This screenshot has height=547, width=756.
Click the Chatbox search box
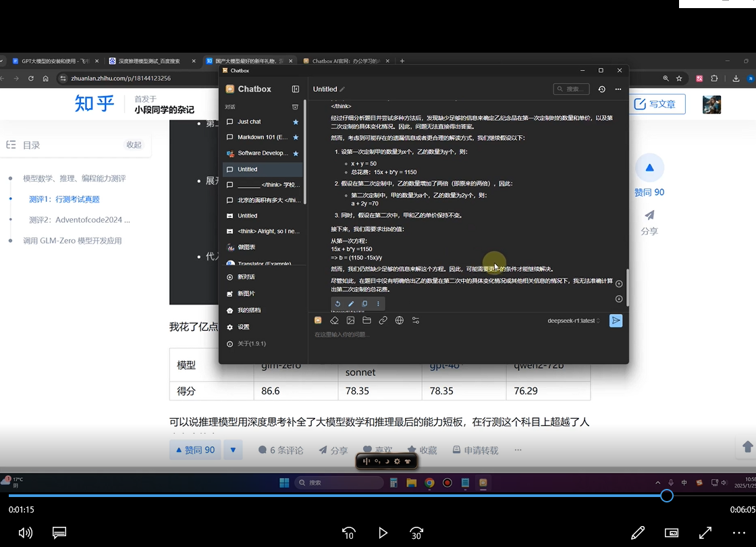click(571, 89)
